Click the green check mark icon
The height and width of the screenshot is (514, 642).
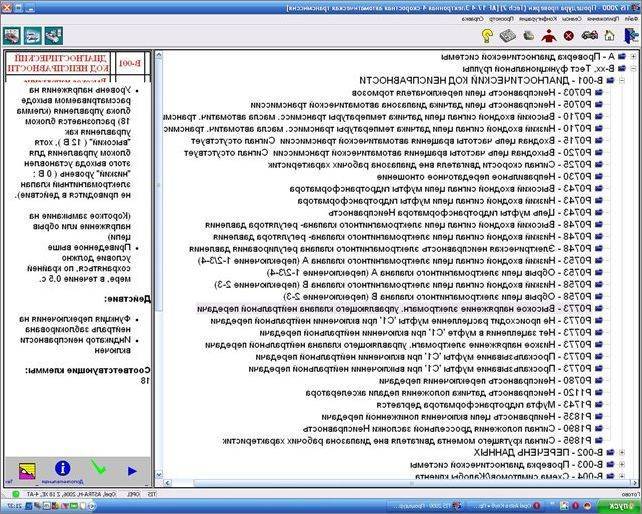(x=98, y=468)
